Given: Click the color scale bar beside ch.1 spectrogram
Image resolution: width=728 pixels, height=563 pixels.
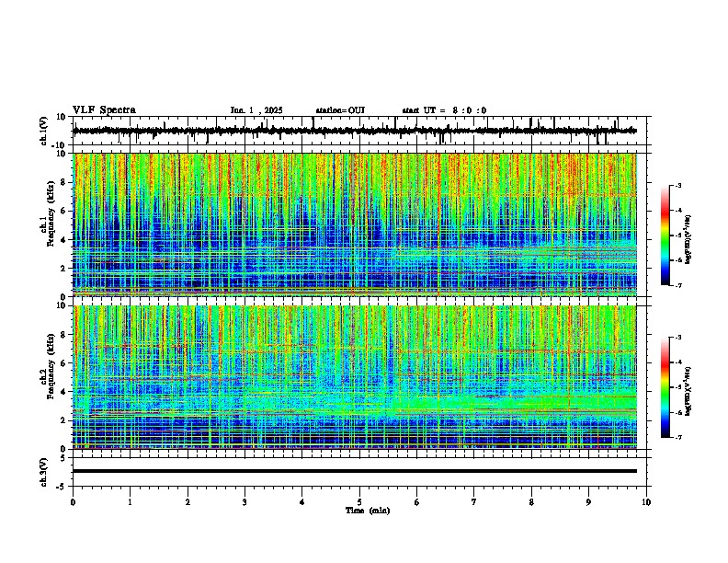Looking at the screenshot, I should point(665,236).
